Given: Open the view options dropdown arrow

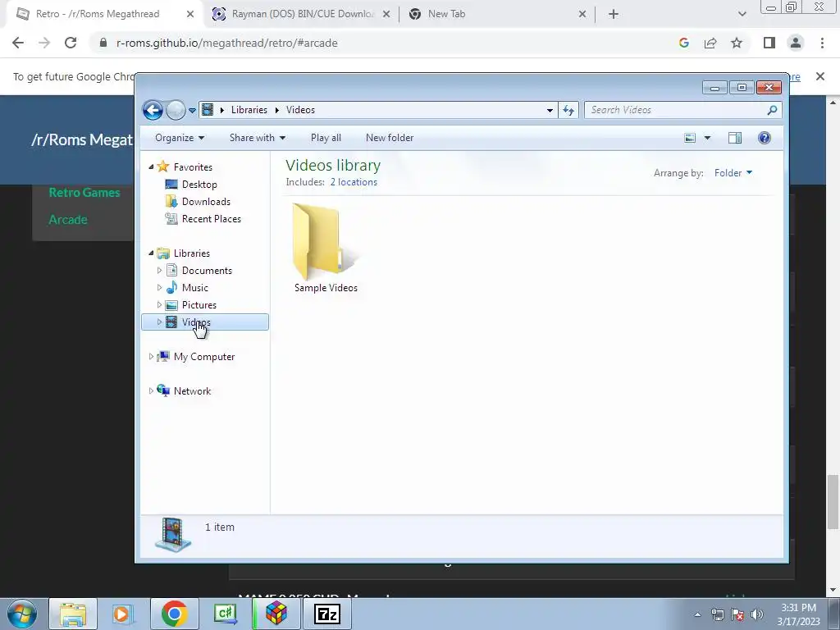Looking at the screenshot, I should 707,138.
